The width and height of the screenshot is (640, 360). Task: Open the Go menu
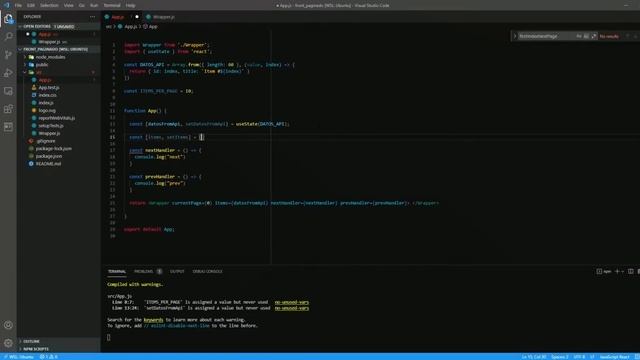click(x=82, y=5)
